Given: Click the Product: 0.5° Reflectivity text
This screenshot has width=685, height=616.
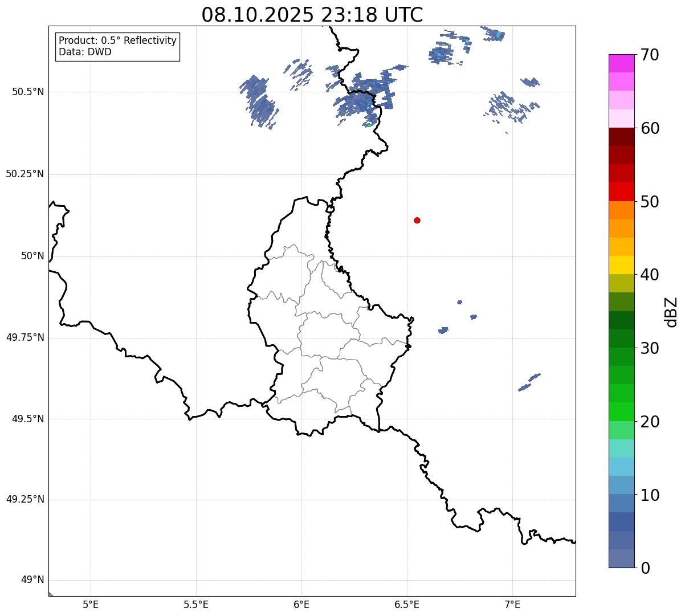Looking at the screenshot, I should tap(118, 41).
